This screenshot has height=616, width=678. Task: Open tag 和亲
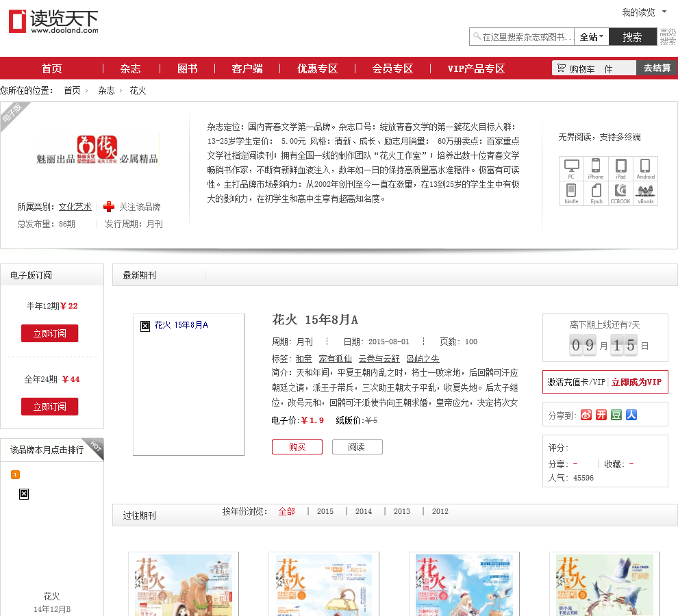pyautogui.click(x=304, y=359)
